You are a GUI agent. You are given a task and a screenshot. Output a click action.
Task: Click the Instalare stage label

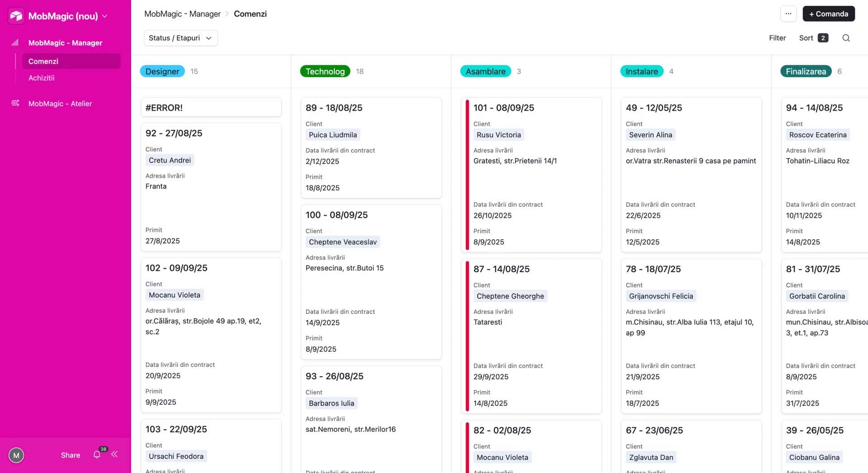pyautogui.click(x=642, y=71)
